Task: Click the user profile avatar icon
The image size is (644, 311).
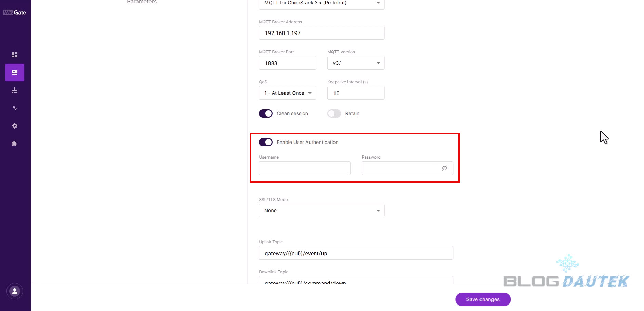Action: pos(15,292)
